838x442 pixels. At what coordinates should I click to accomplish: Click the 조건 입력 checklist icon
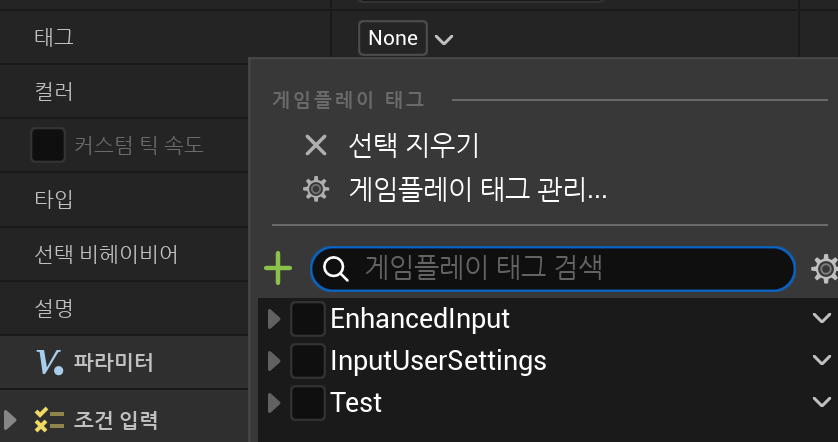click(49, 420)
